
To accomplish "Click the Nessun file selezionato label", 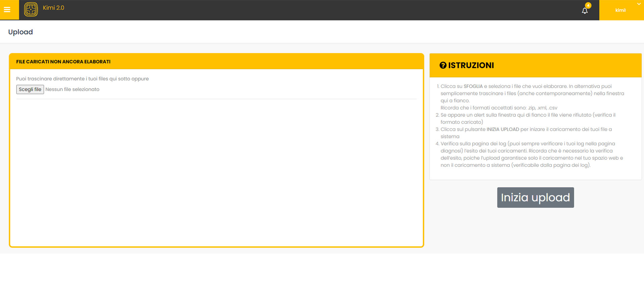I will (x=72, y=89).
